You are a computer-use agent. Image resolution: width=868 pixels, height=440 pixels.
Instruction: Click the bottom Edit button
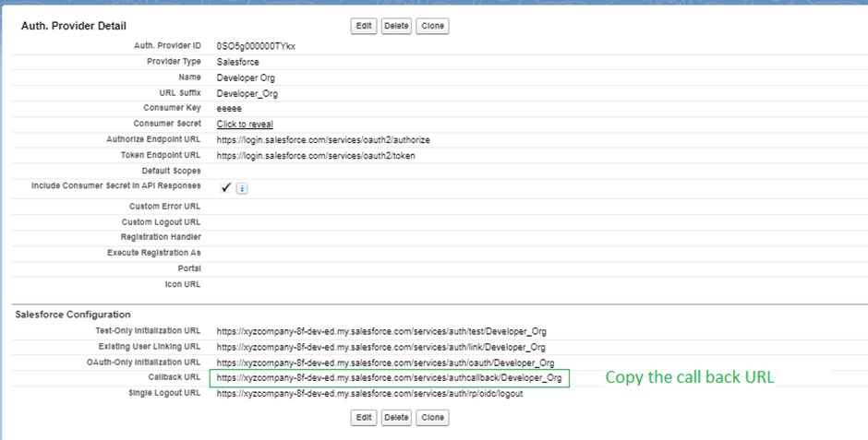pos(364,417)
